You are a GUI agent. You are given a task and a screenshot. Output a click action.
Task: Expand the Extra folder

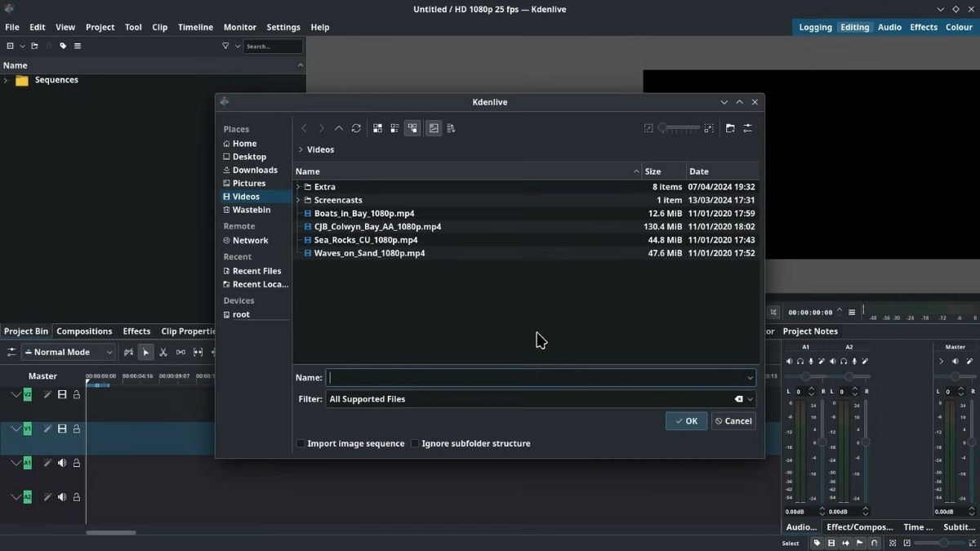click(x=298, y=187)
